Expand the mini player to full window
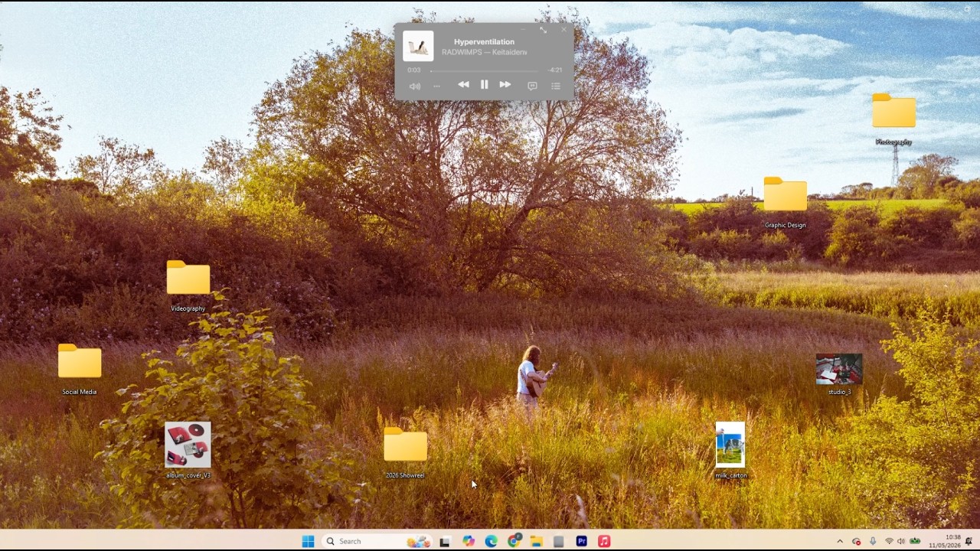This screenshot has height=551, width=980. pyautogui.click(x=543, y=30)
